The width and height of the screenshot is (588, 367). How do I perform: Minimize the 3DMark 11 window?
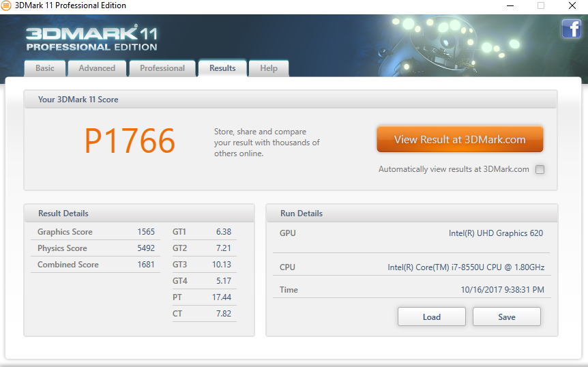coord(510,5)
